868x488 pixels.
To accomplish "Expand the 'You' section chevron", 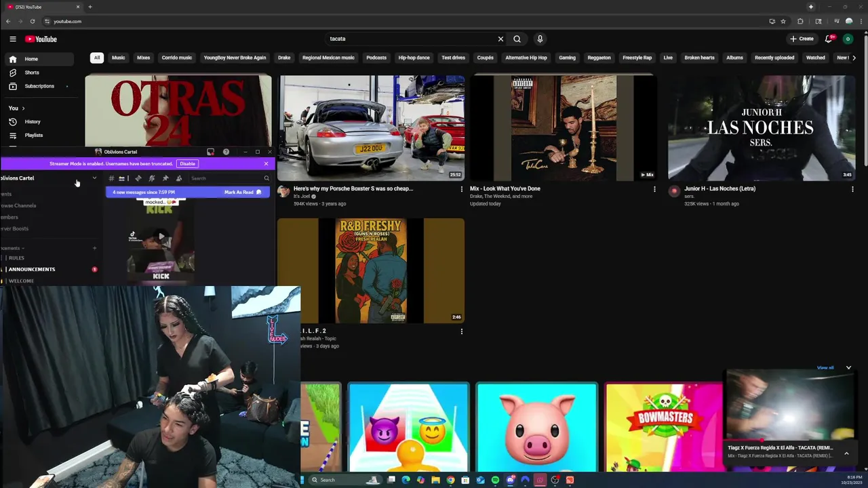I will point(23,108).
